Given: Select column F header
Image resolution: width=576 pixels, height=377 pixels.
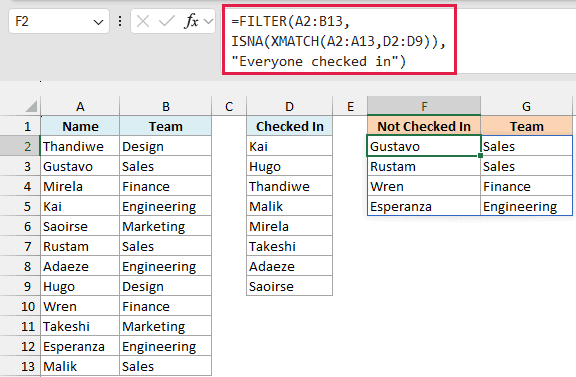Looking at the screenshot, I should (424, 107).
